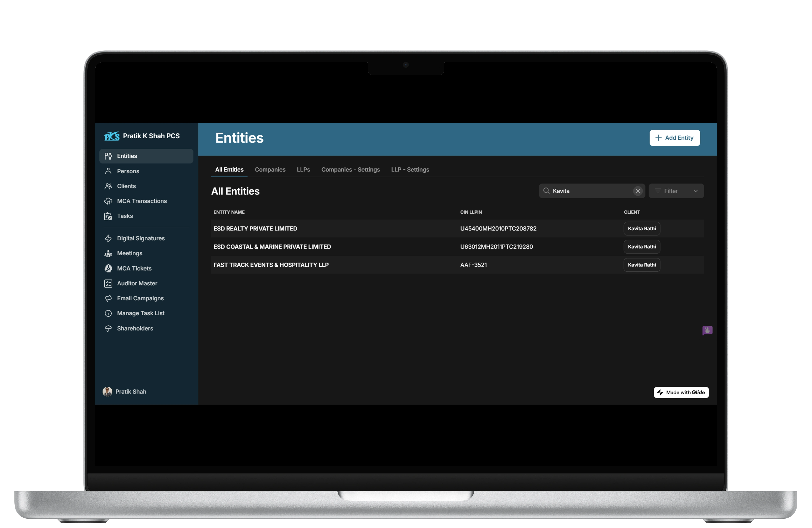
Task: Open the Auditor Master checklist icon
Action: [108, 283]
